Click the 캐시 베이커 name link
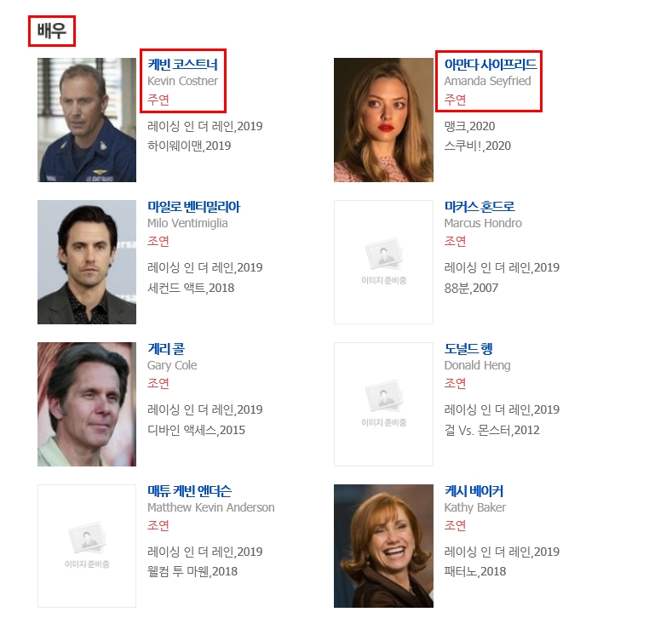This screenshot has width=672, height=618. pyautogui.click(x=474, y=491)
